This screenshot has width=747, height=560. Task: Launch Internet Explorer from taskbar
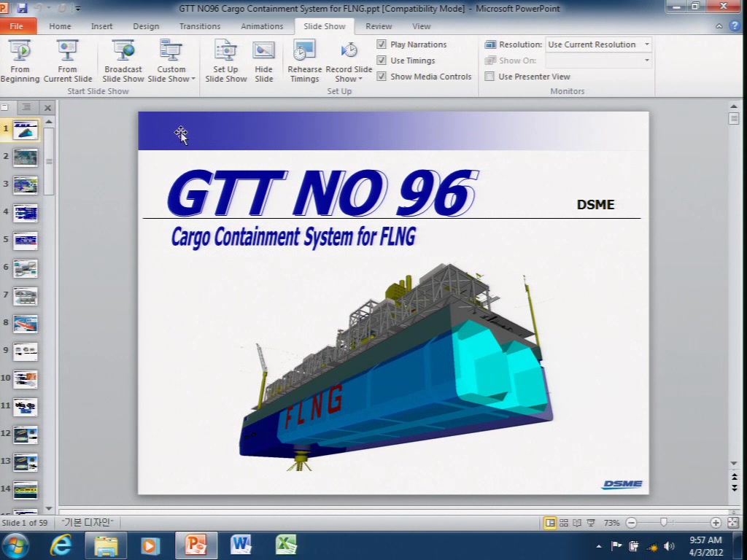(x=61, y=545)
